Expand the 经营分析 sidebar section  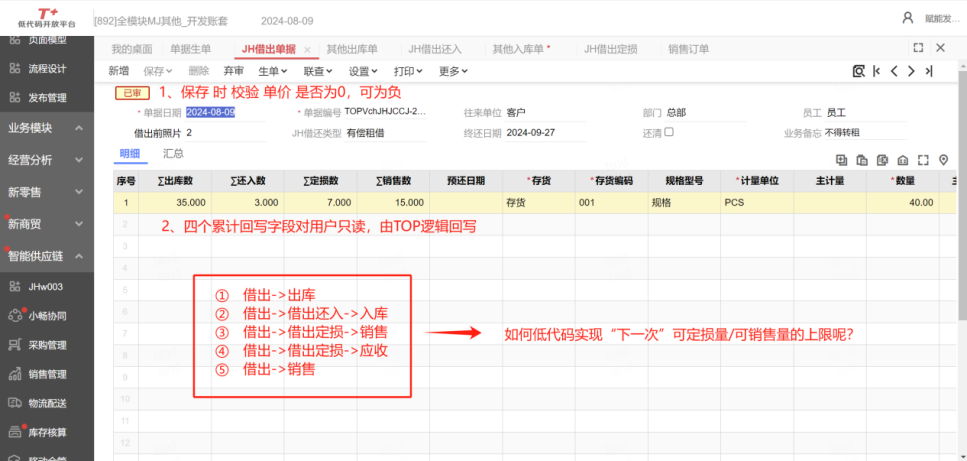click(x=47, y=160)
